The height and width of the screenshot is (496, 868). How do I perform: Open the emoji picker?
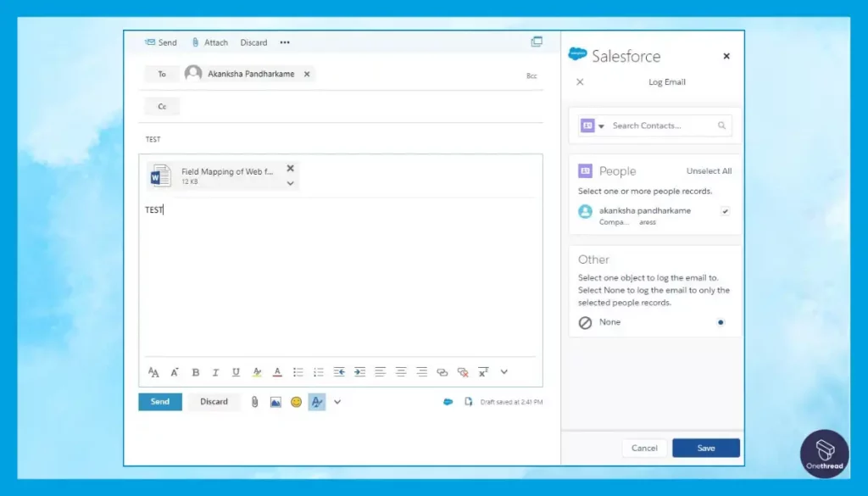[296, 403]
